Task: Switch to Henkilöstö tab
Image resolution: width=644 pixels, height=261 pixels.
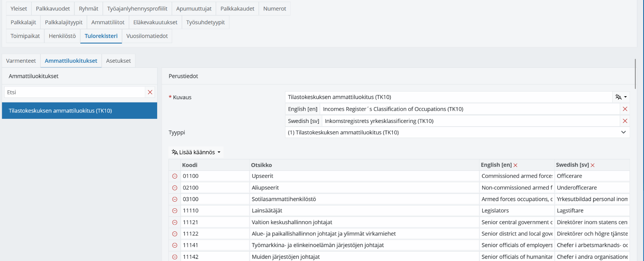Action: click(62, 36)
